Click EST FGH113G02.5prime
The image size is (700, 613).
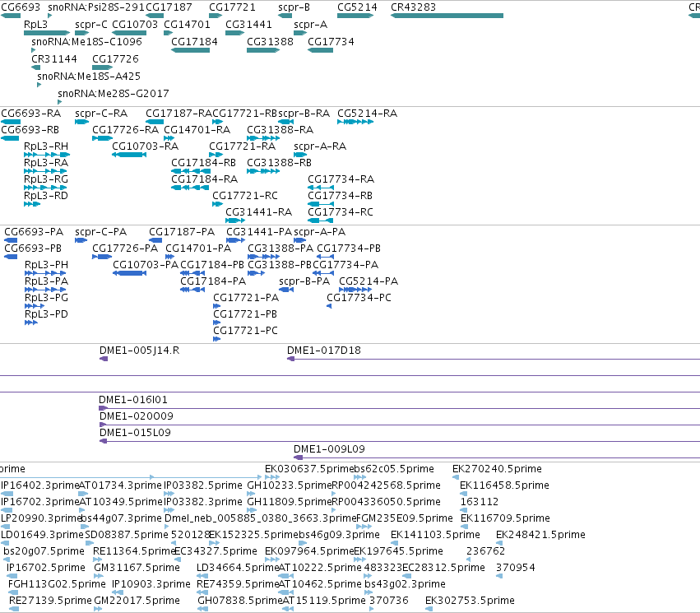(x=13, y=592)
